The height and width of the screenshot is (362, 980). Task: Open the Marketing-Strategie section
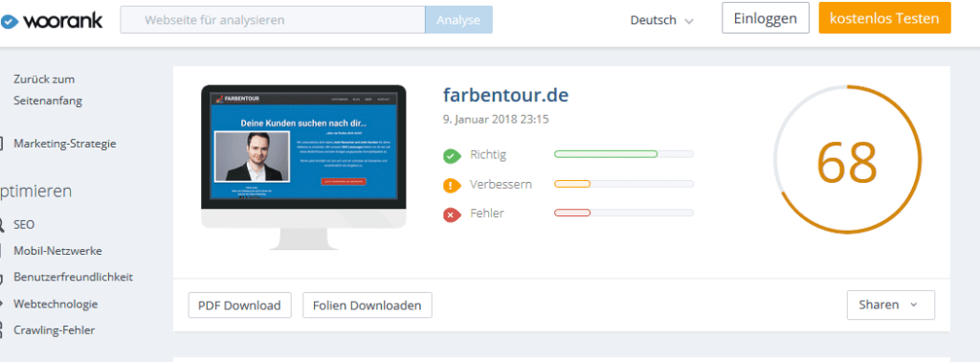[x=65, y=144]
